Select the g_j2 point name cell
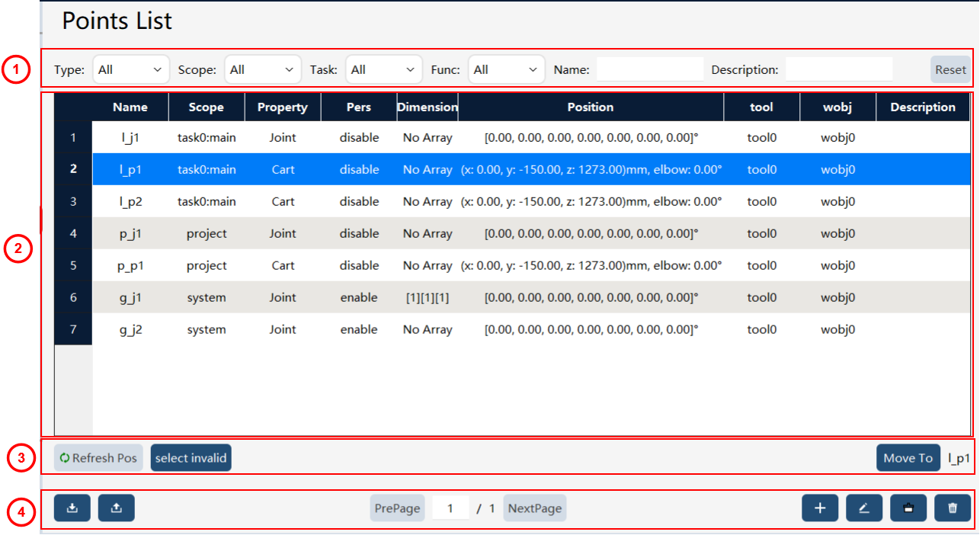 (130, 330)
